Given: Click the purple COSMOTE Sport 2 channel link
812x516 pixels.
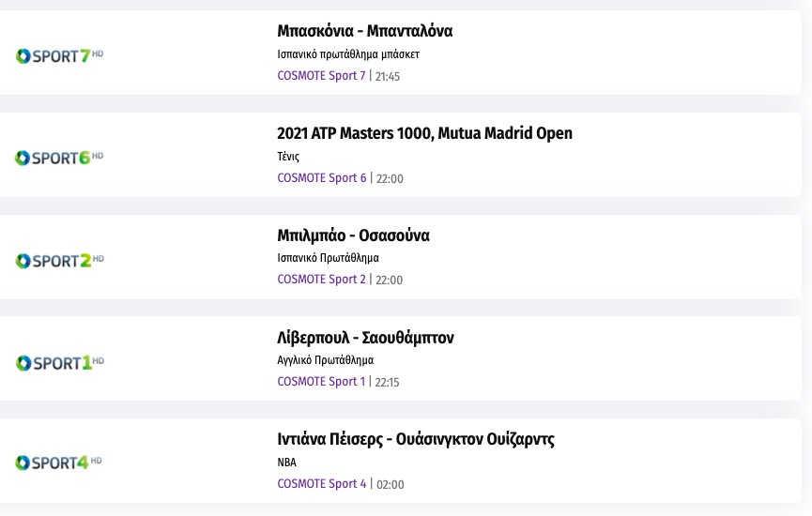Looking at the screenshot, I should coord(321,280).
